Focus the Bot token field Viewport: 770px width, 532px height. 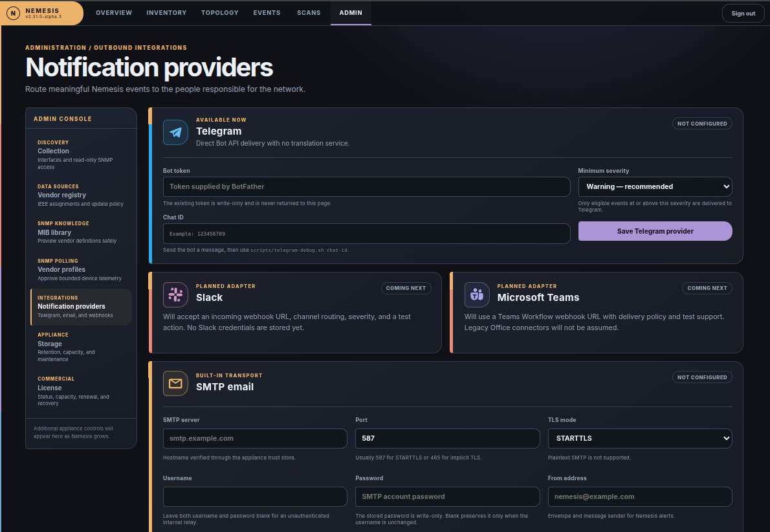point(366,186)
